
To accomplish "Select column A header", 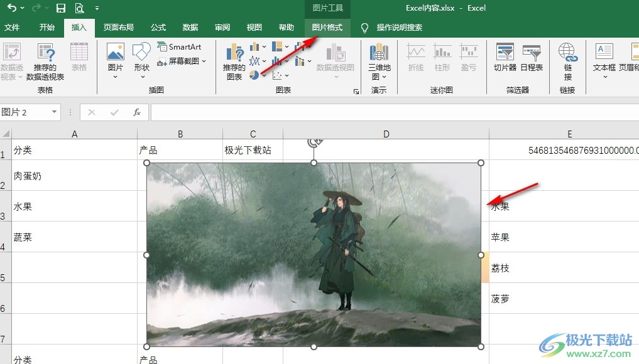I will (x=75, y=134).
